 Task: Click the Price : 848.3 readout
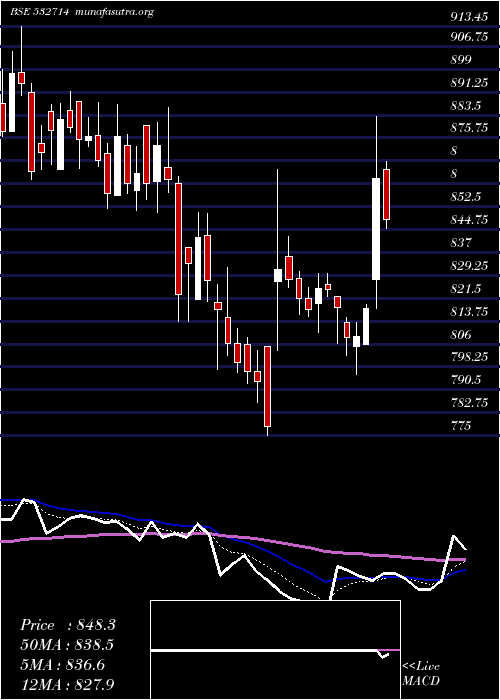(x=68, y=625)
